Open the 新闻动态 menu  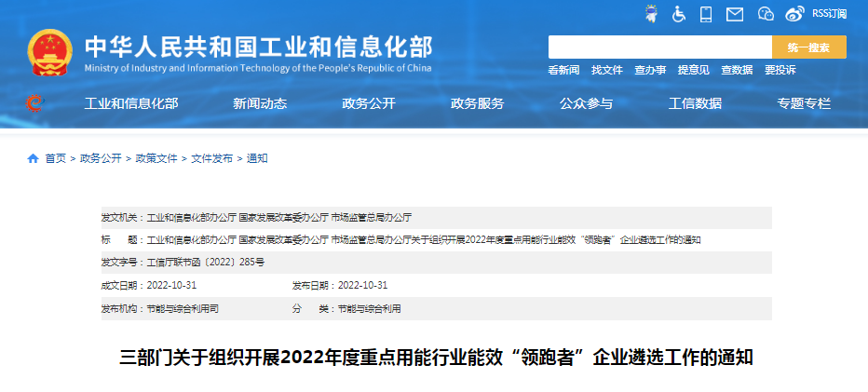pos(260,103)
